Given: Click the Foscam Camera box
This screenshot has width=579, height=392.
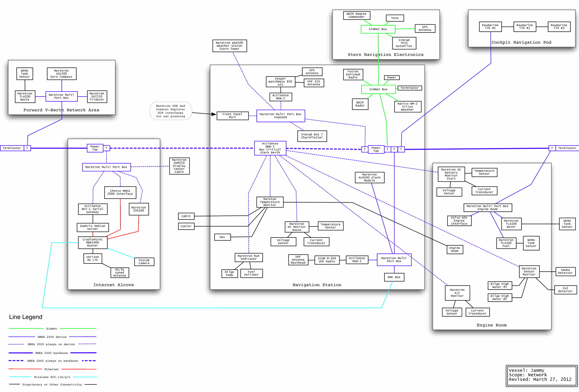Looking at the screenshot, I should pos(144,262).
